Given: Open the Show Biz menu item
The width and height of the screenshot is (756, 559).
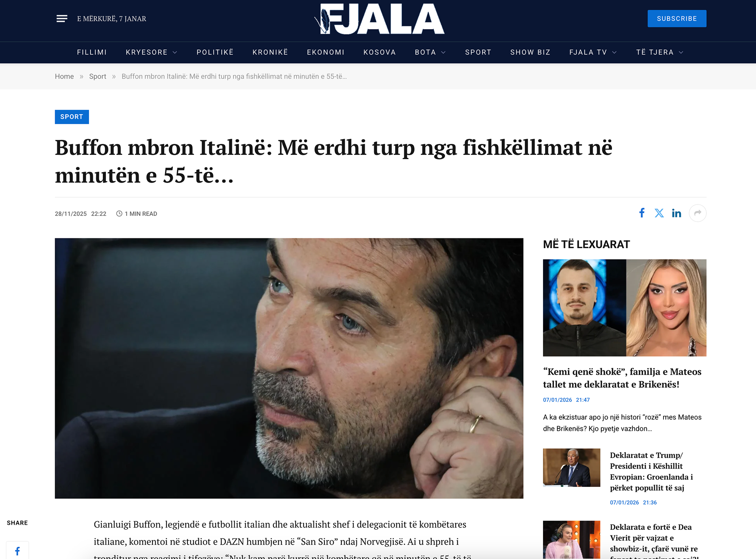Looking at the screenshot, I should [530, 52].
